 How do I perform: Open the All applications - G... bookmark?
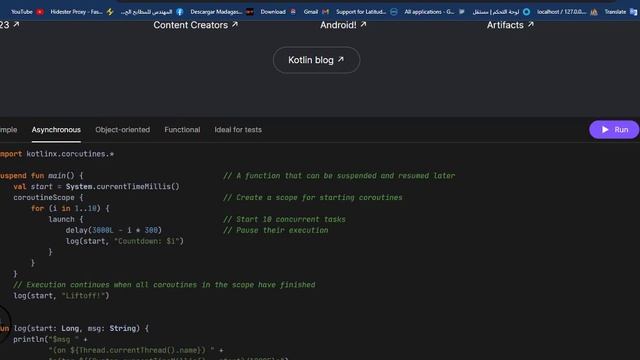434,12
